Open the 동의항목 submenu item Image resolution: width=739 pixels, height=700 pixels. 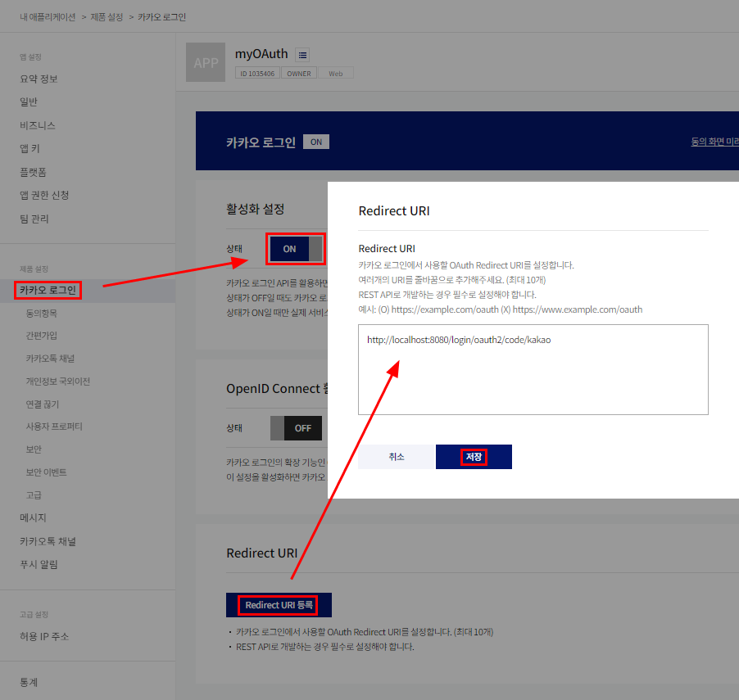pyautogui.click(x=42, y=314)
